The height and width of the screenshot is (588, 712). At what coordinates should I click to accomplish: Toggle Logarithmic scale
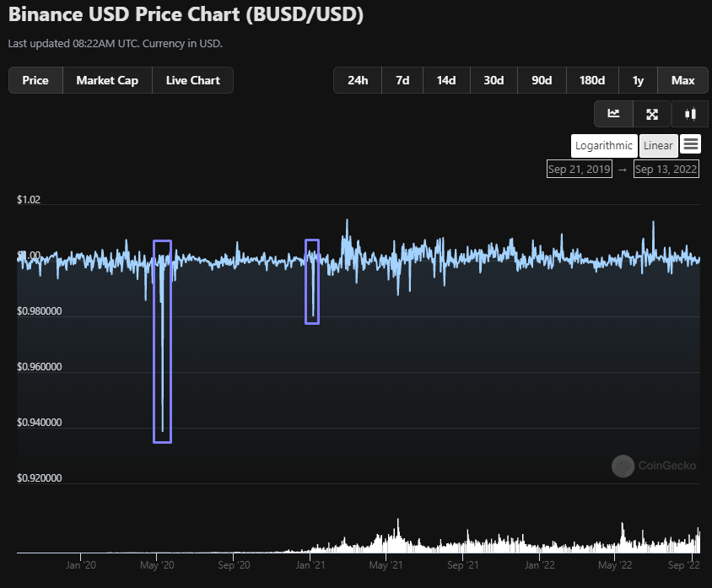[604, 145]
